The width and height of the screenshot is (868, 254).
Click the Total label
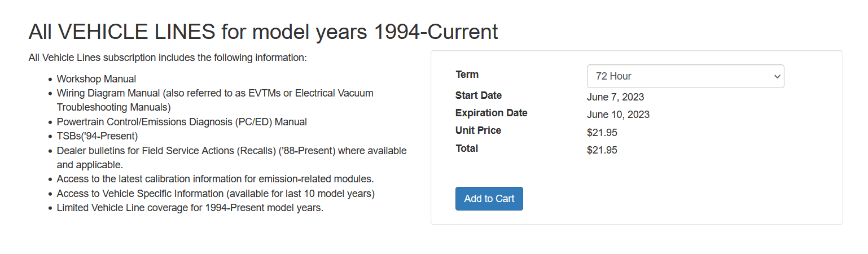(x=467, y=148)
